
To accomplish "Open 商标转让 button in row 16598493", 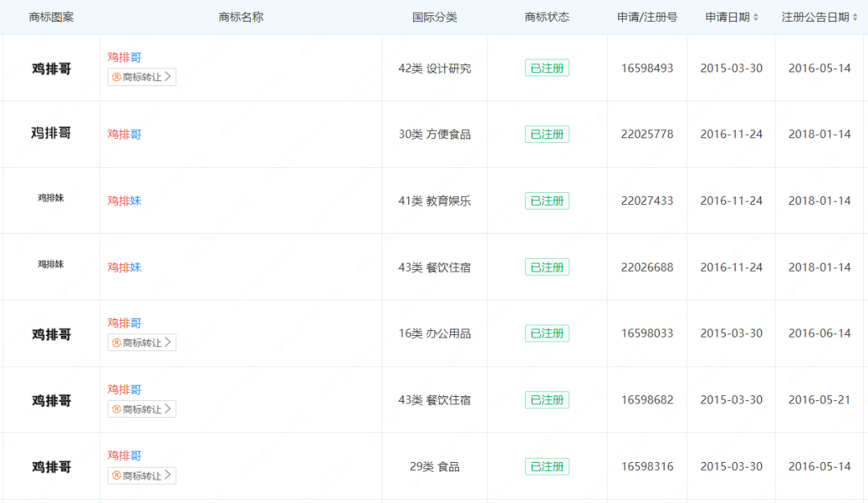I will (x=141, y=77).
